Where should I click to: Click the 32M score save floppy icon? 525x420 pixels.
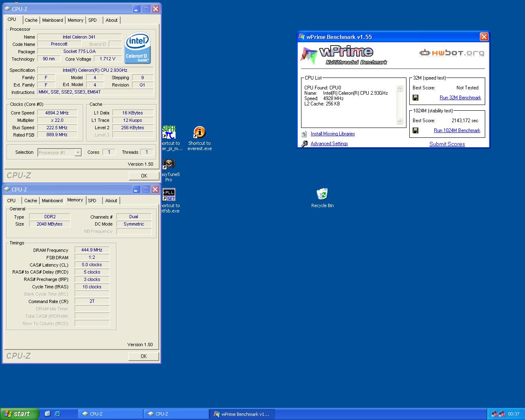click(x=415, y=98)
